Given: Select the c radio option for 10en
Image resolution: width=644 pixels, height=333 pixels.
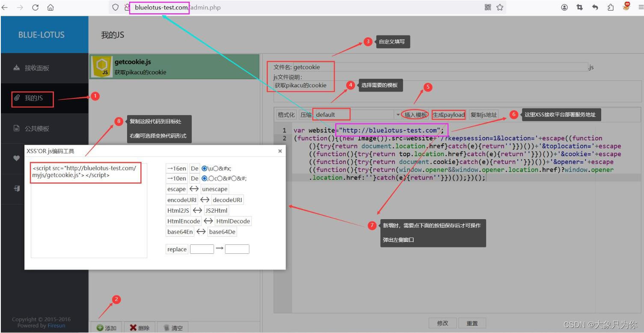Looking at the screenshot, I should point(211,178).
